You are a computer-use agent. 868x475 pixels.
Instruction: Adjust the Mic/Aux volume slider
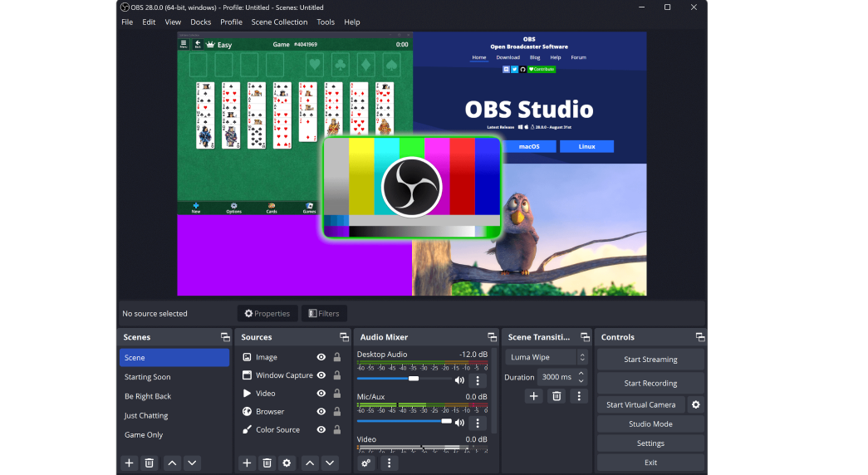(x=405, y=421)
